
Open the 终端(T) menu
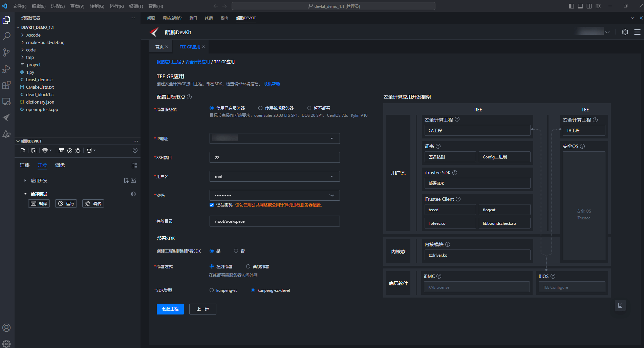[136, 6]
